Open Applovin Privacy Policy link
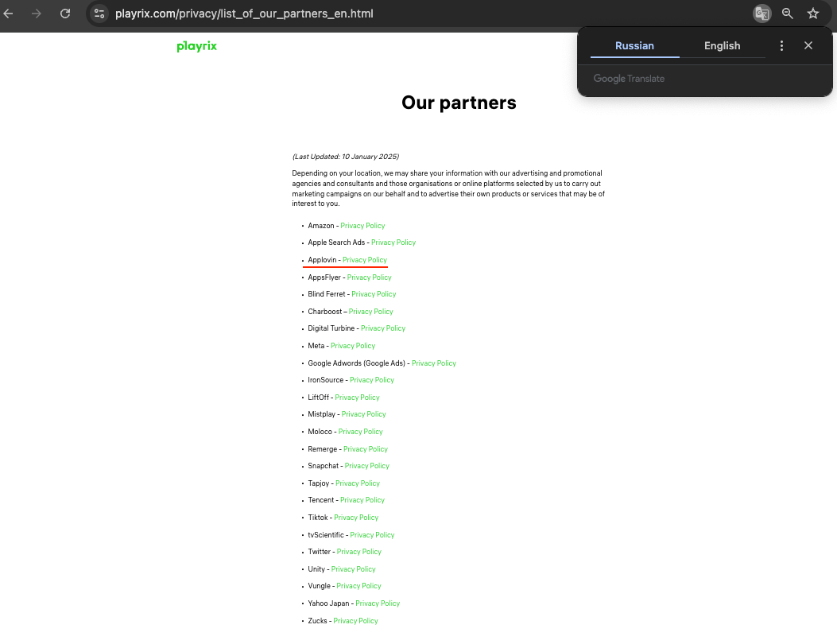This screenshot has height=644, width=837. [365, 260]
